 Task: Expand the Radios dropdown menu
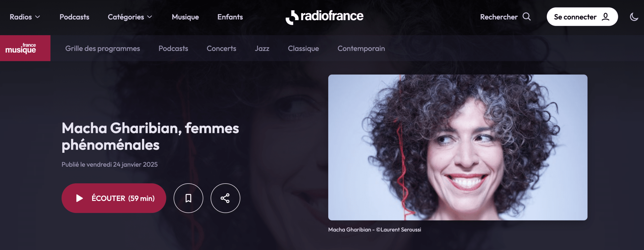pyautogui.click(x=25, y=17)
